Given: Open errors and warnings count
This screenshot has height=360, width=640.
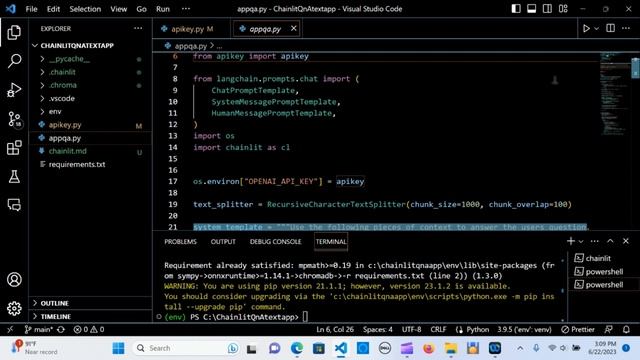Looking at the screenshot, I should click(x=89, y=329).
